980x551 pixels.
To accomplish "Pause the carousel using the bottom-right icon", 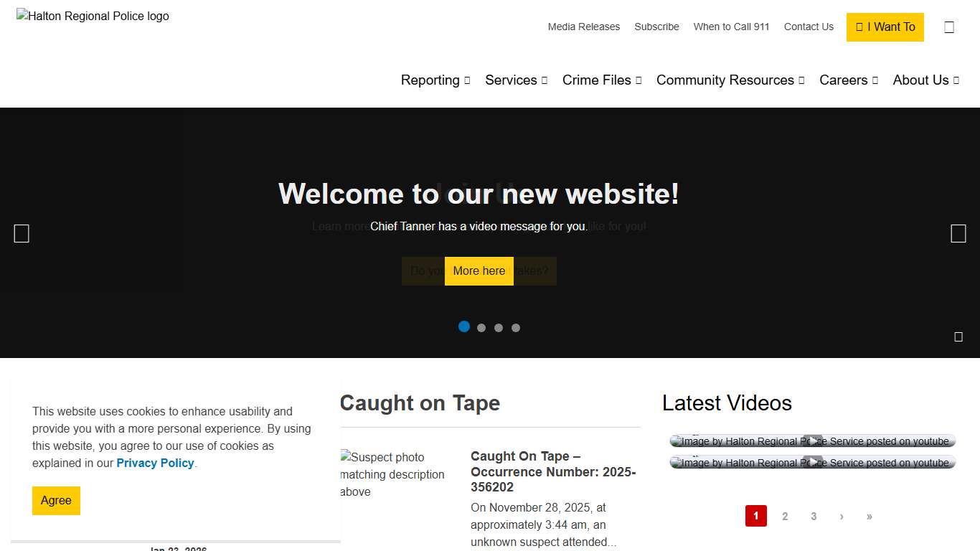I will click(958, 336).
